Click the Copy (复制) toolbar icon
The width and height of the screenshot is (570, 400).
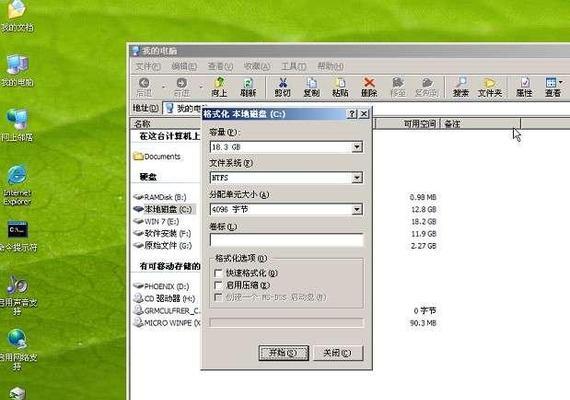pos(312,87)
